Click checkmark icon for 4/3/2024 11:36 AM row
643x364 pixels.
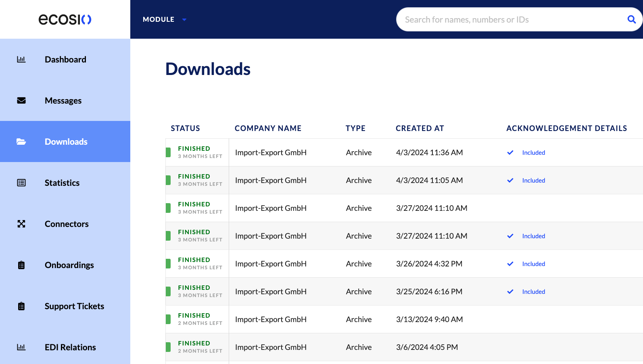(510, 152)
